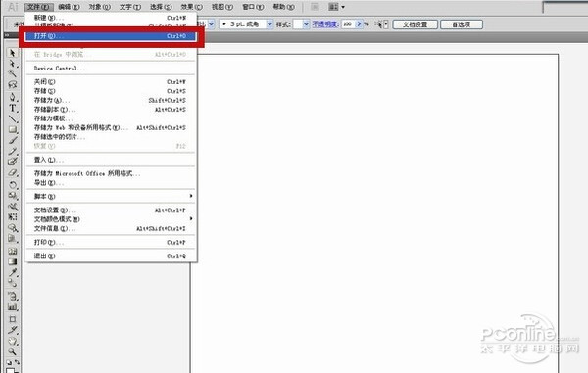The height and width of the screenshot is (373, 588).
Task: Select the Rectangle tool
Action: pos(12,129)
